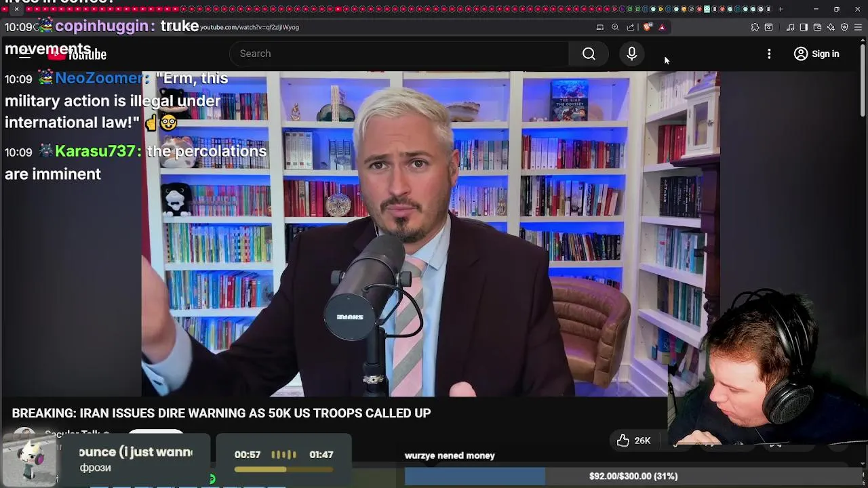Click the YouTube logo to go home
This screenshot has height=488, width=868.
(x=77, y=54)
